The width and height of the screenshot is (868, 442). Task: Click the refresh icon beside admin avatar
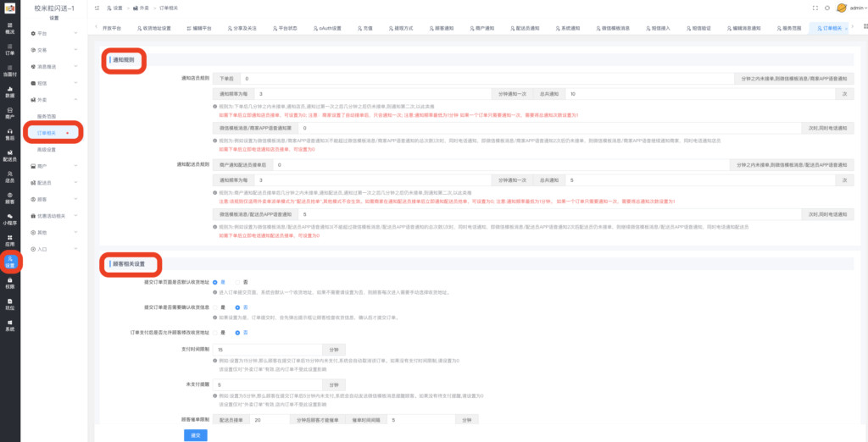[x=826, y=8]
